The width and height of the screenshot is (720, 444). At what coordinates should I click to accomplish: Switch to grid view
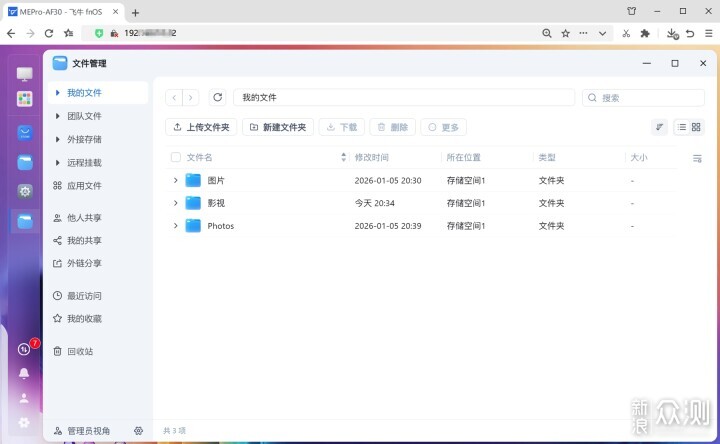coord(696,127)
